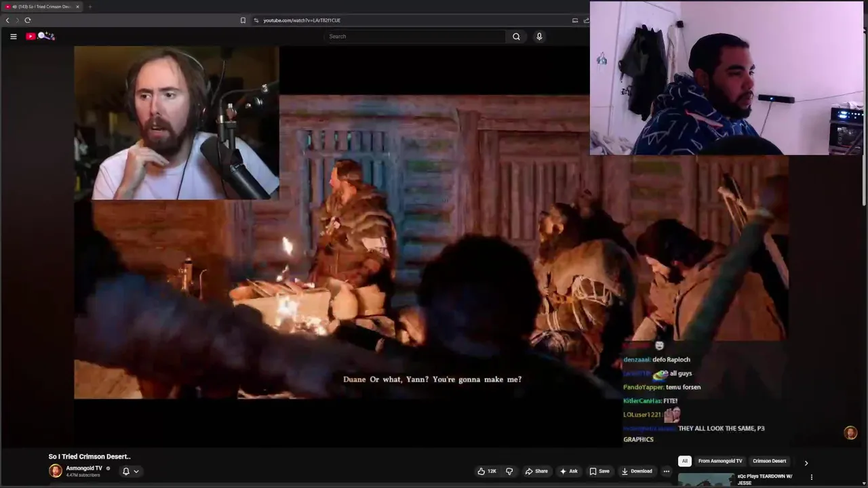Focus the YouTube Search field
The width and height of the screenshot is (868, 488).
pyautogui.click(x=415, y=37)
